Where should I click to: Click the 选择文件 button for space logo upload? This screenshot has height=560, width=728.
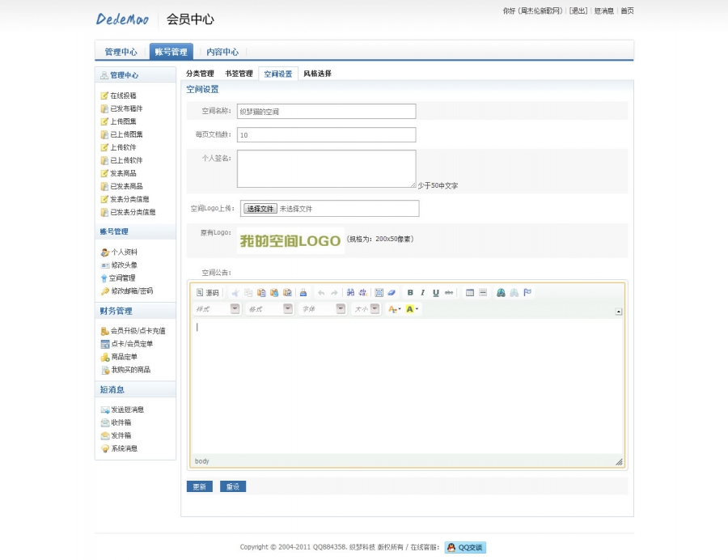click(260, 208)
